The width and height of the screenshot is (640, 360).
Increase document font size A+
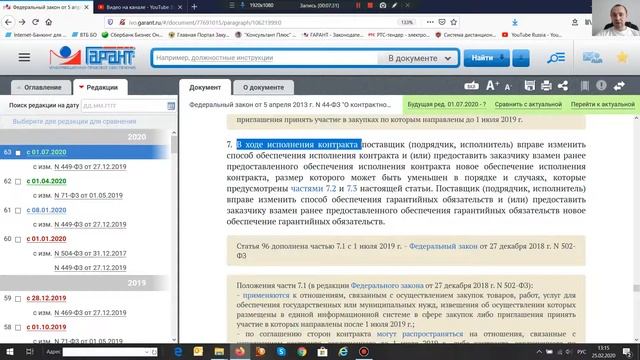pos(493,86)
